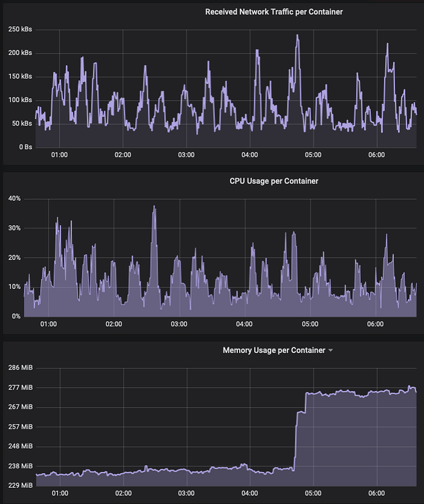Click the 248 MiB axis label
Screen dimensions: 424x504
pyautogui.click(x=20, y=446)
